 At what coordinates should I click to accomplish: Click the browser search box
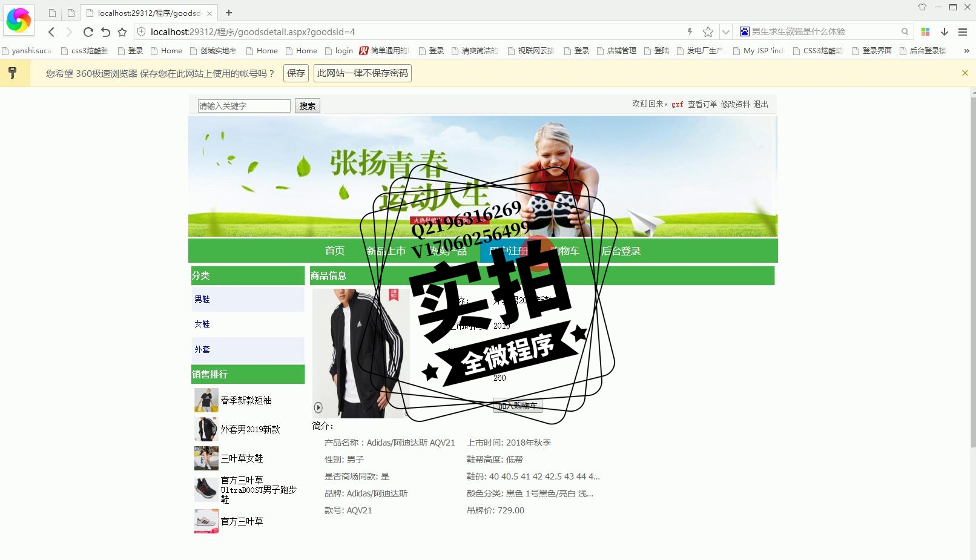(823, 31)
